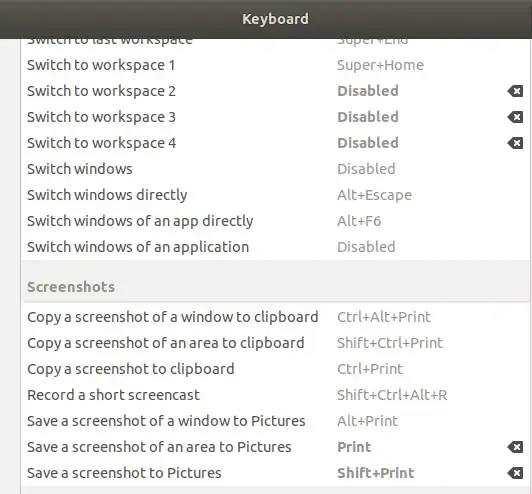Open the Save a screenshot to Pictures row
This screenshot has width=532, height=494.
click(x=275, y=473)
